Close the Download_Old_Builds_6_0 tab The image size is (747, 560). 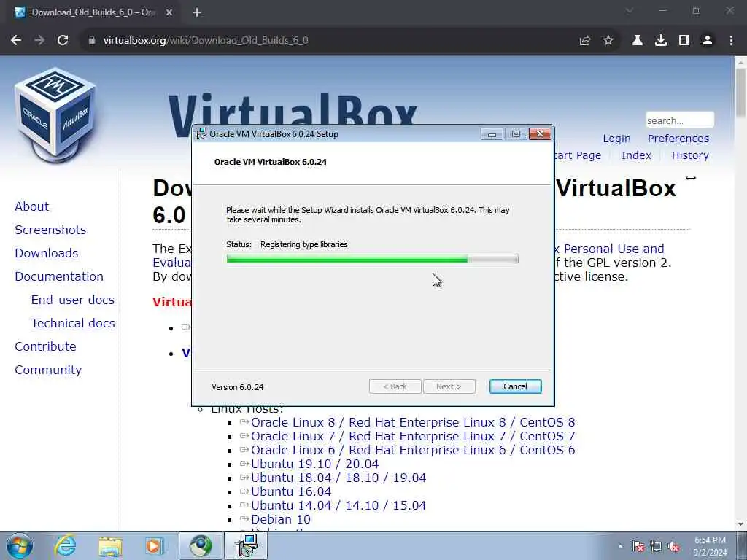(169, 13)
